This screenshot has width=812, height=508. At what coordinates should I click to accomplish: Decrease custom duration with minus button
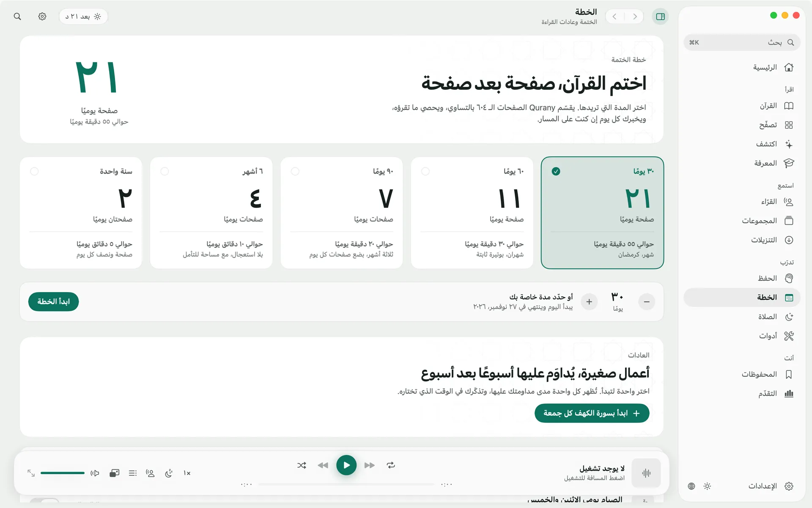pyautogui.click(x=647, y=302)
